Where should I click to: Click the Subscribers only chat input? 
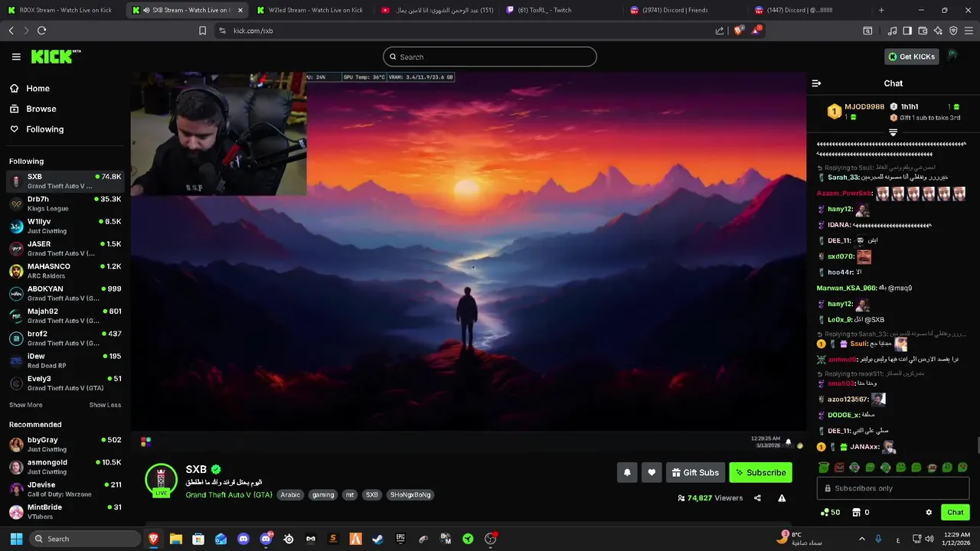[893, 488]
